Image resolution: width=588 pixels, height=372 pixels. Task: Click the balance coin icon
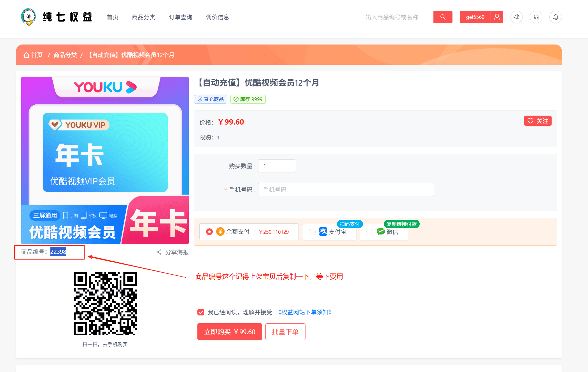(220, 232)
